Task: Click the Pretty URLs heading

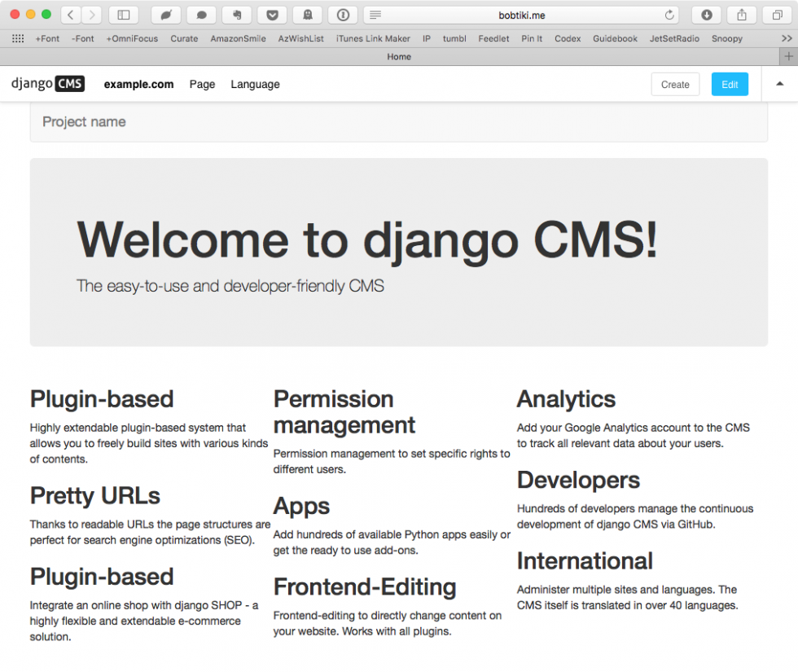Action: [x=95, y=496]
